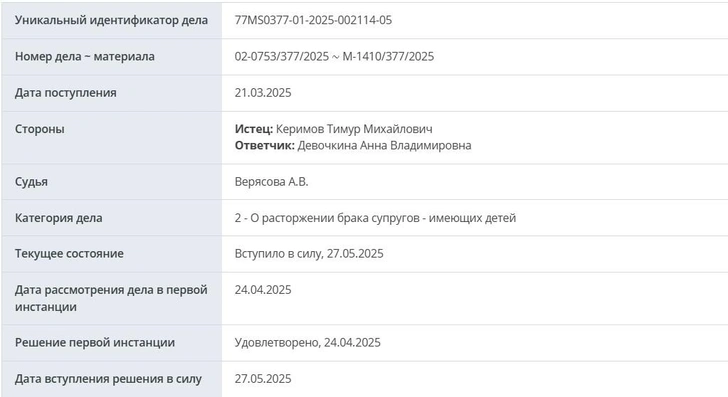728x397 pixels.
Task: Click the effective date 27.05.2025 in last row
Action: (x=263, y=378)
